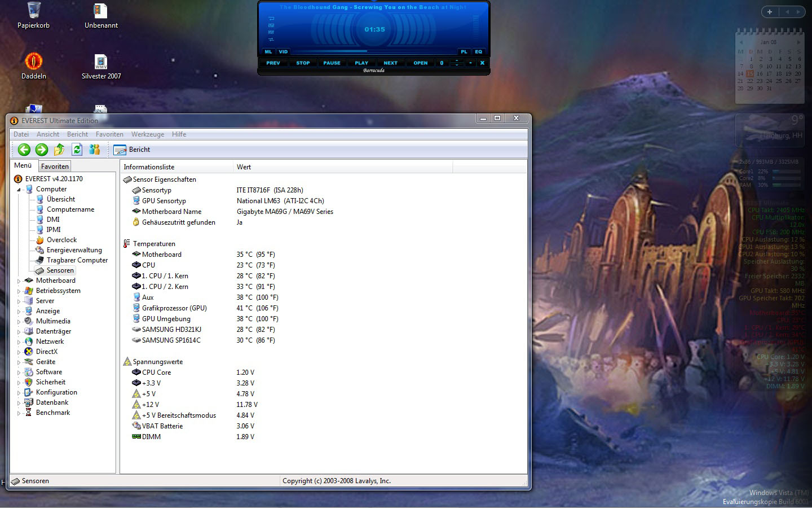Click the memory icon next to DIMM

(x=136, y=436)
